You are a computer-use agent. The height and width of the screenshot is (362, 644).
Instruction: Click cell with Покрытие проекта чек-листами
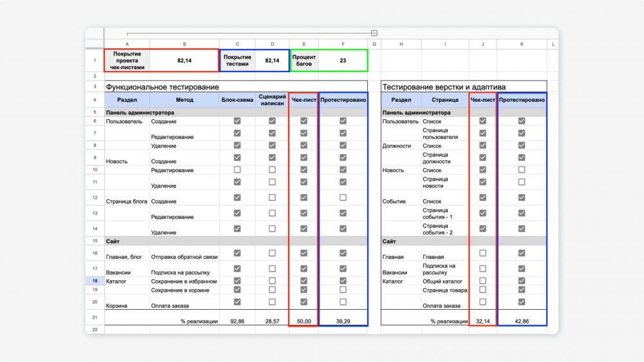pos(127,61)
